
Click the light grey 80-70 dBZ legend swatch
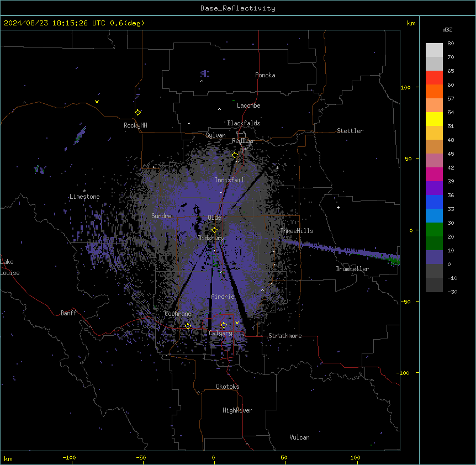(x=434, y=50)
